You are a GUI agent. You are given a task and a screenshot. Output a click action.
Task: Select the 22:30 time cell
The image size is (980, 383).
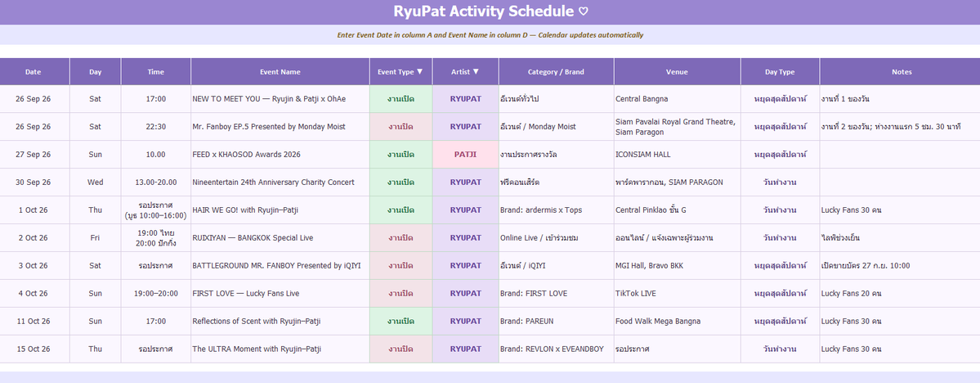156,126
